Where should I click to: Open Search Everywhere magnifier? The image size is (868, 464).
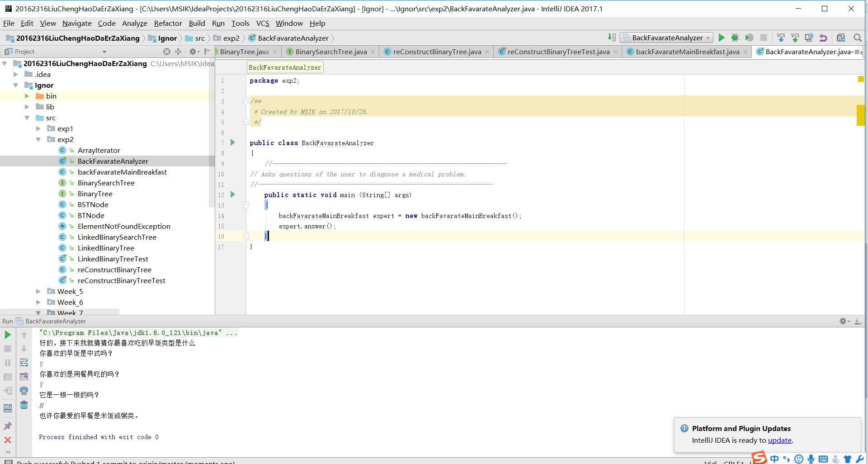click(x=857, y=38)
